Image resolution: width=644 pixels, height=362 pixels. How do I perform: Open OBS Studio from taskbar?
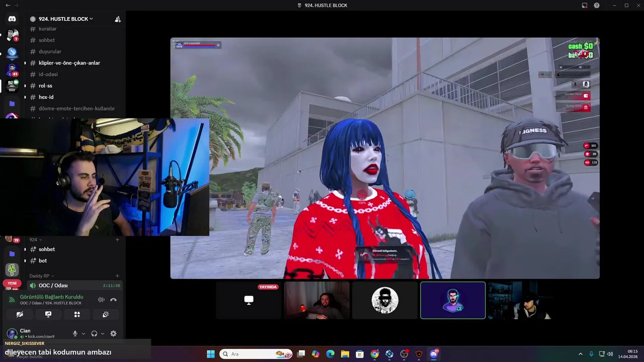pos(404,354)
